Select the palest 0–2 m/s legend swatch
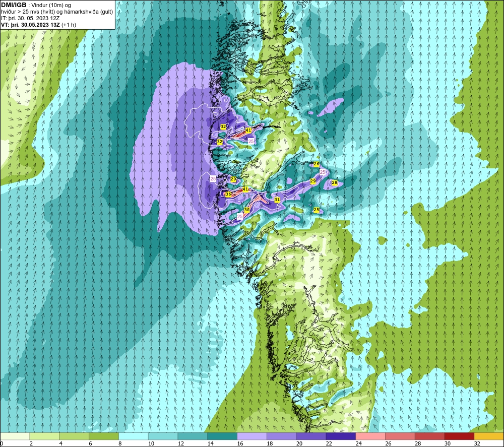Image resolution: width=504 pixels, height=447 pixels. [x=15, y=436]
